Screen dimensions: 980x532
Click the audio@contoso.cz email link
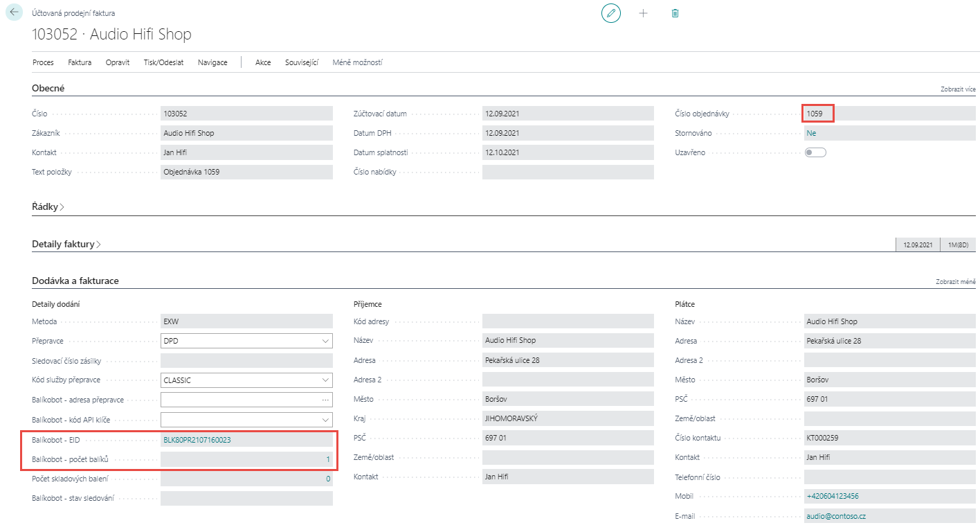click(x=835, y=516)
